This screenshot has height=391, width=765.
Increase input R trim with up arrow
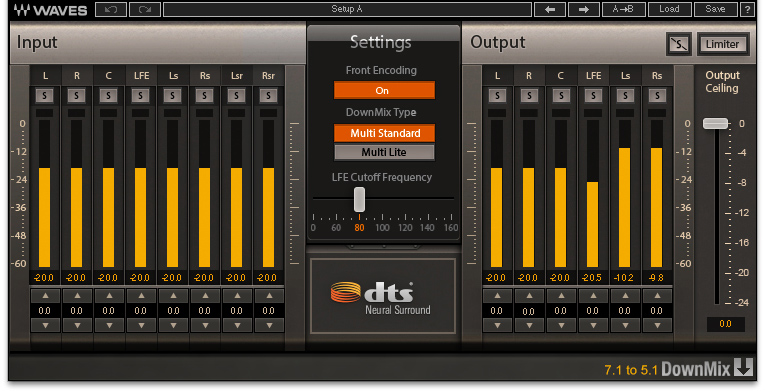tap(77, 296)
